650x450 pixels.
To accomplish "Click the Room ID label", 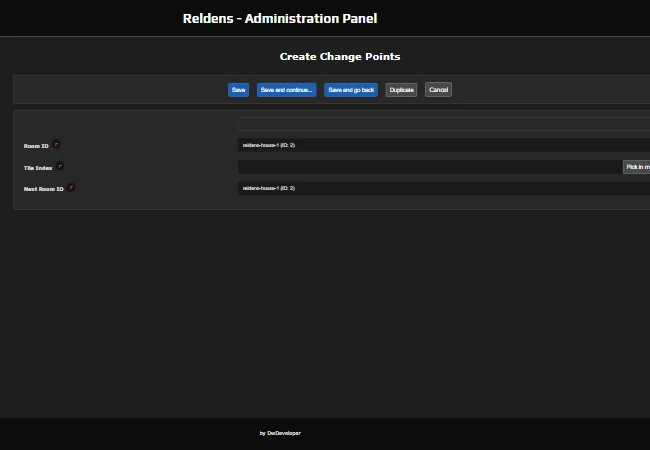I will pos(36,146).
